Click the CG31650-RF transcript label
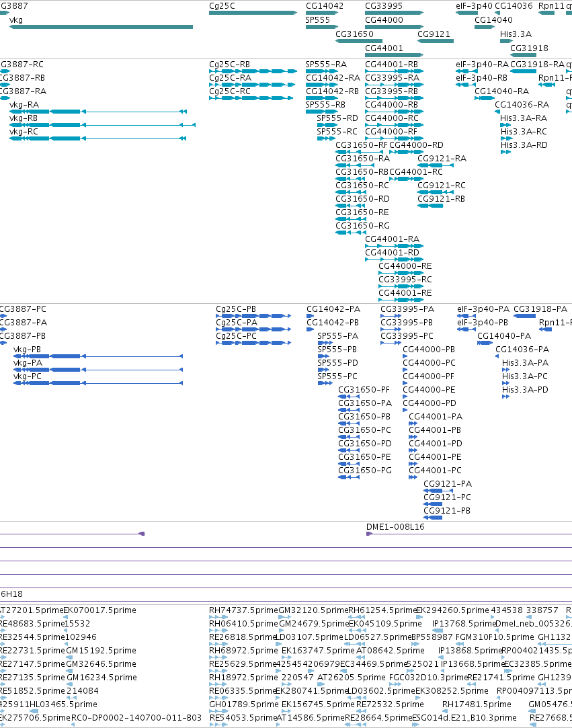 pyautogui.click(x=361, y=145)
